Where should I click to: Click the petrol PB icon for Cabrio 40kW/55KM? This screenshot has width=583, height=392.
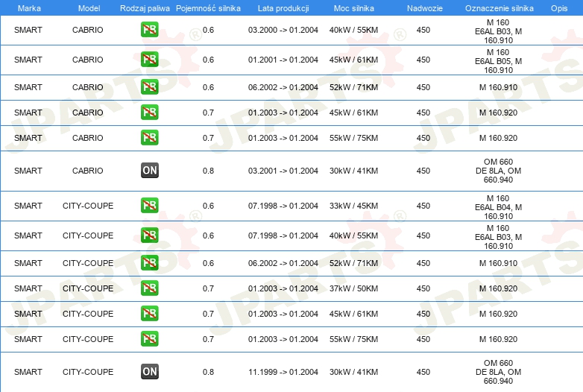[x=149, y=30]
